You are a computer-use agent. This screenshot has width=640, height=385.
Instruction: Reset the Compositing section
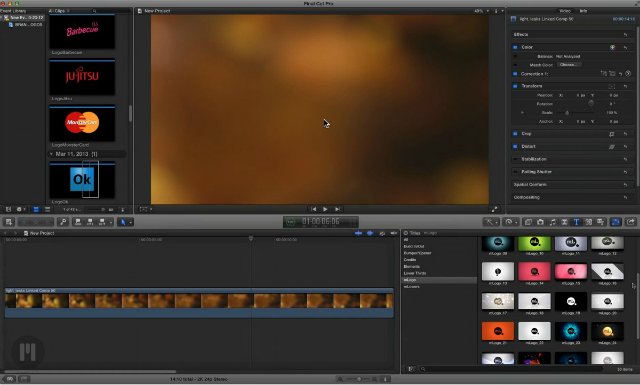coord(625,198)
